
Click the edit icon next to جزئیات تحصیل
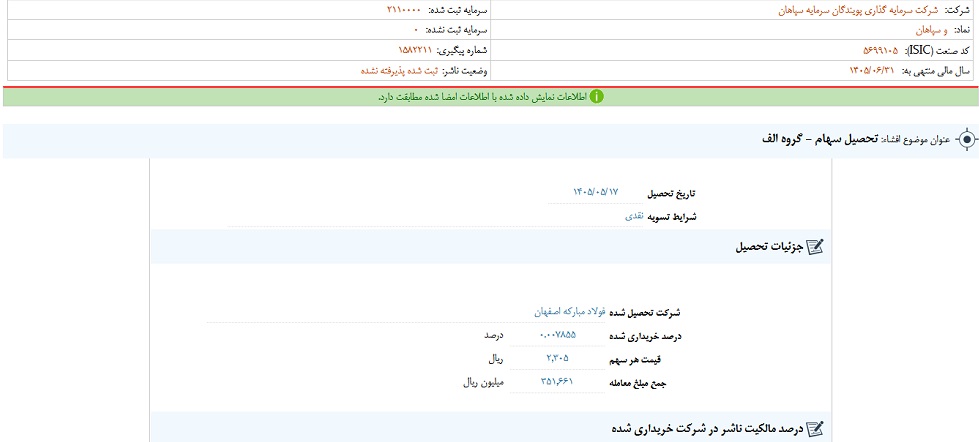click(815, 247)
